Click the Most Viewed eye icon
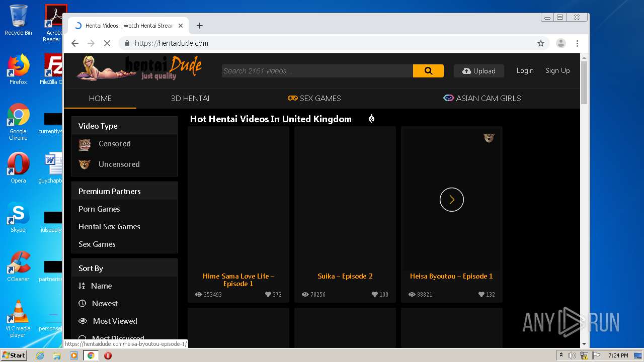Screen dimensions: 644x362 83,321
